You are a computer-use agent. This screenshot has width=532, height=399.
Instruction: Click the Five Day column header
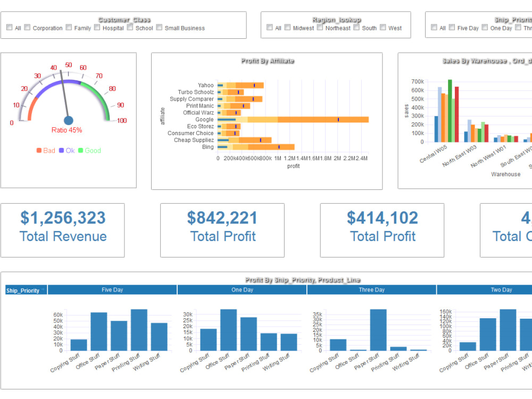tap(112, 290)
